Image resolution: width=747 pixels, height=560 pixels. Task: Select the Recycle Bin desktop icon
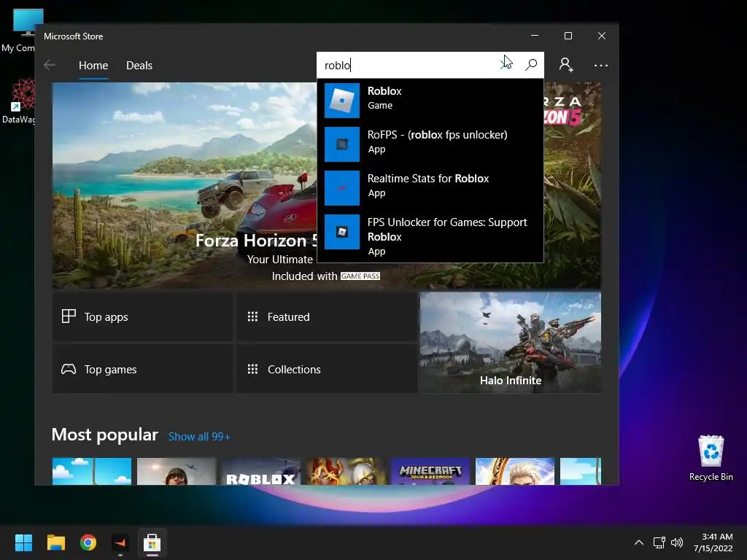(x=711, y=458)
